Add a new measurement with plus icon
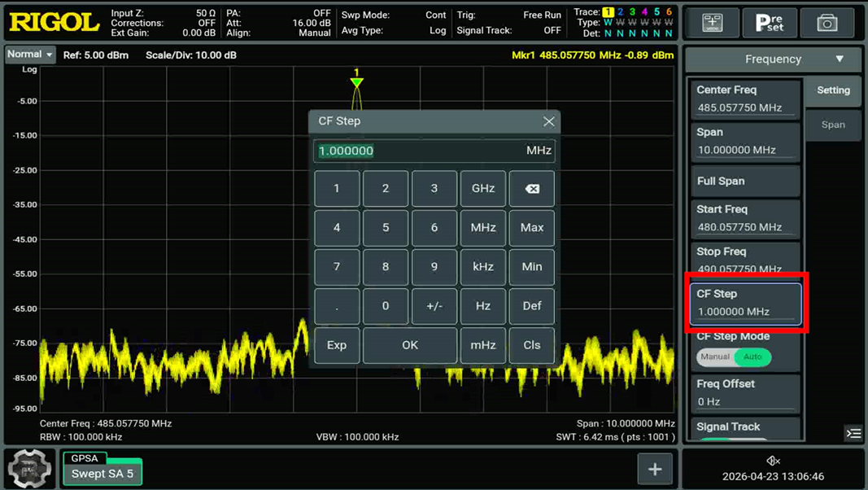This screenshot has height=490, width=868. pyautogui.click(x=655, y=469)
